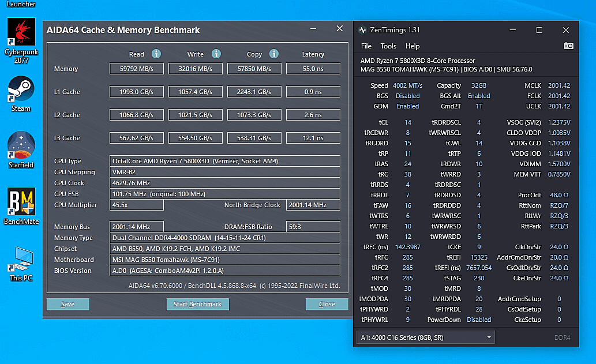Select the Memory Write value 32016 MB/s
596x364 pixels.
click(x=196, y=69)
